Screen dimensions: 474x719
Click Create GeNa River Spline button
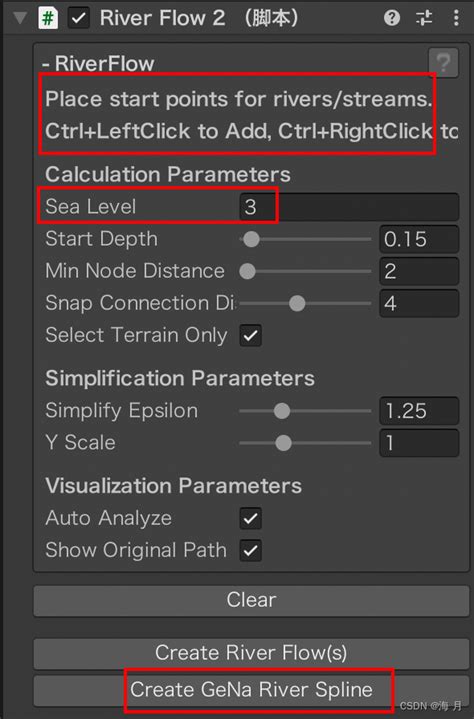coord(251,690)
